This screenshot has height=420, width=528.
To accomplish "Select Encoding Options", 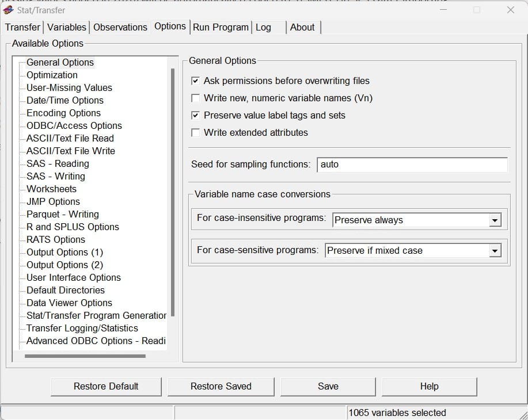I will tap(64, 113).
